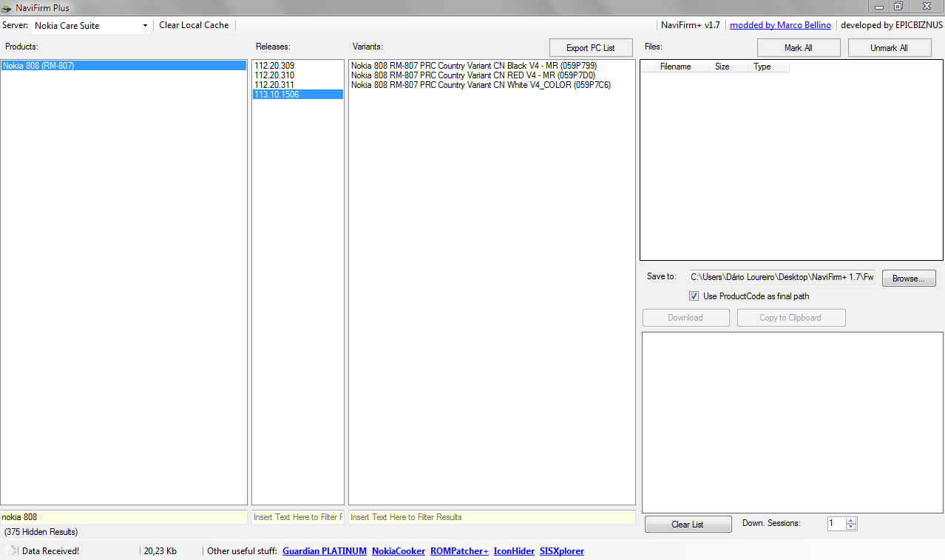Click the products filter field containing nokia 808
Screen dimensions: 945x560
(123, 517)
